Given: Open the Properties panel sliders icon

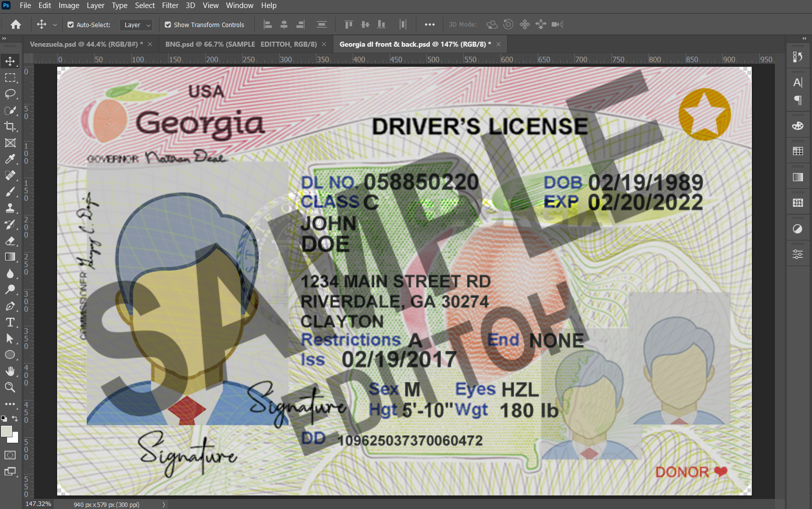Looking at the screenshot, I should pos(797,254).
